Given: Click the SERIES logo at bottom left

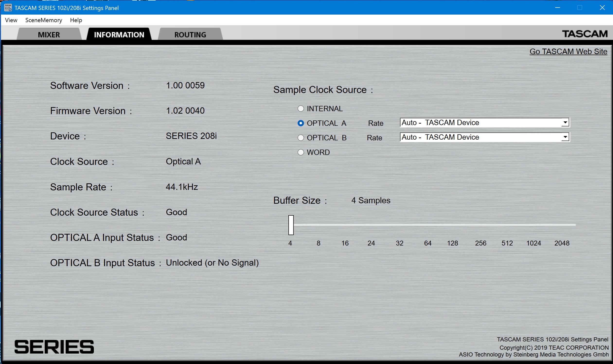Looking at the screenshot, I should pyautogui.click(x=54, y=347).
